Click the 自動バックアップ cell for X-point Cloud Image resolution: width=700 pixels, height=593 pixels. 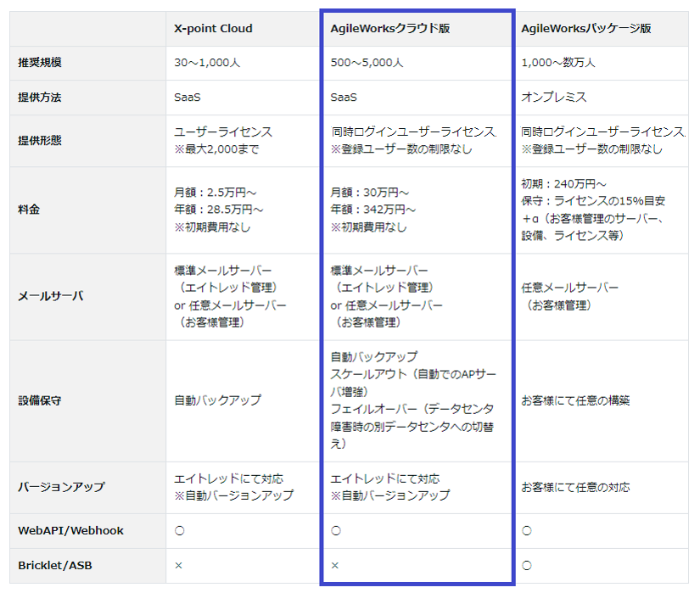coord(217,400)
